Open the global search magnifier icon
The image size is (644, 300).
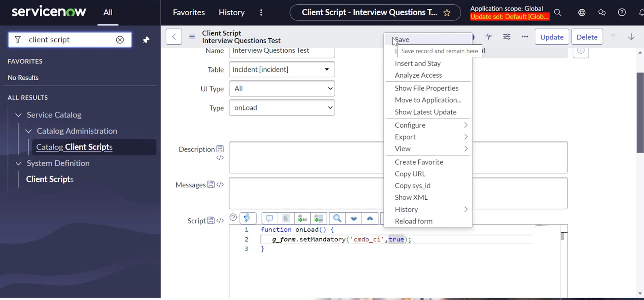(557, 12)
